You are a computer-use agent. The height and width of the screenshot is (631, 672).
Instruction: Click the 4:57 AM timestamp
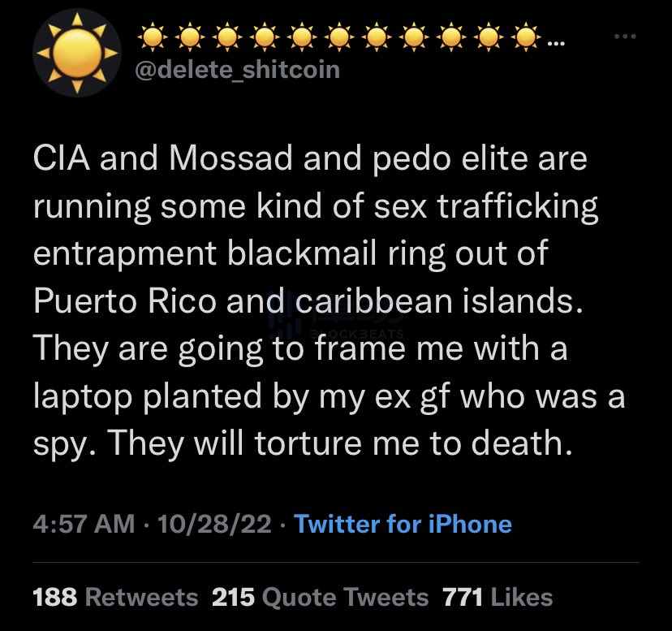[84, 524]
